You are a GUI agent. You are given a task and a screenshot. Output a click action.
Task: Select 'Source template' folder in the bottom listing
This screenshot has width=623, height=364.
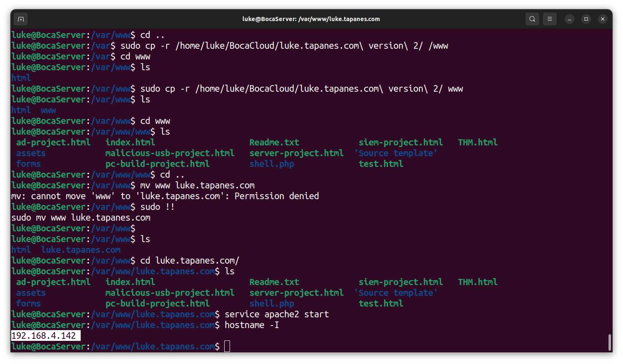pos(396,293)
